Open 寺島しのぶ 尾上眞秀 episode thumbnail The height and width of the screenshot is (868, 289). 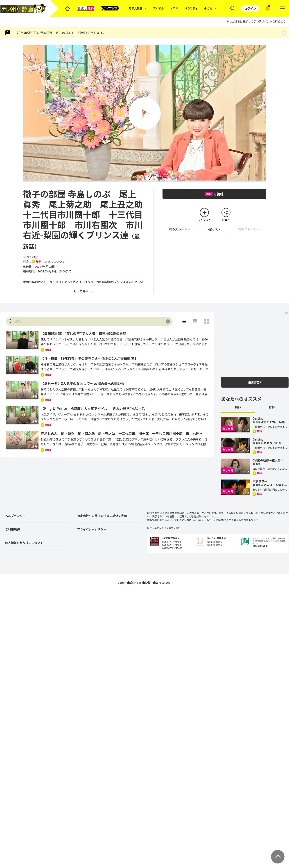pyautogui.click(x=22, y=440)
